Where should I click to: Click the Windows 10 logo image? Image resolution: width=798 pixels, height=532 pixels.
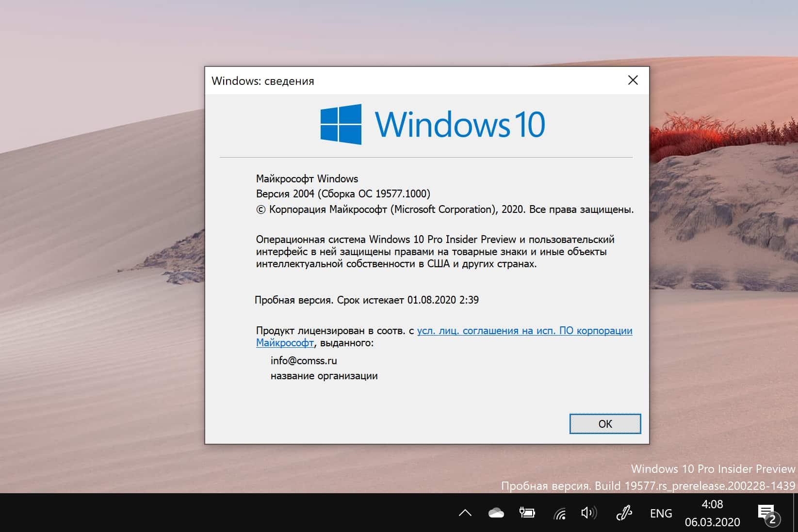coord(433,124)
